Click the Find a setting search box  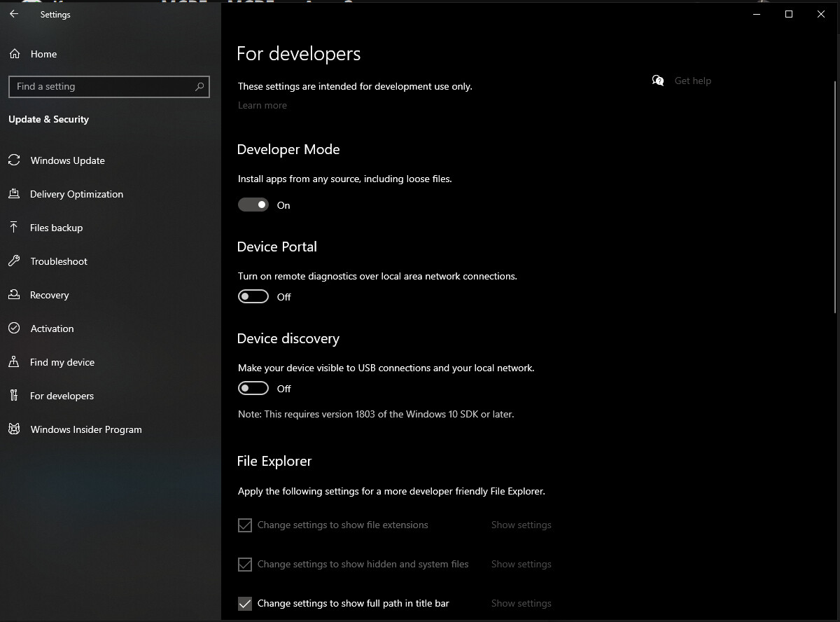click(101, 87)
